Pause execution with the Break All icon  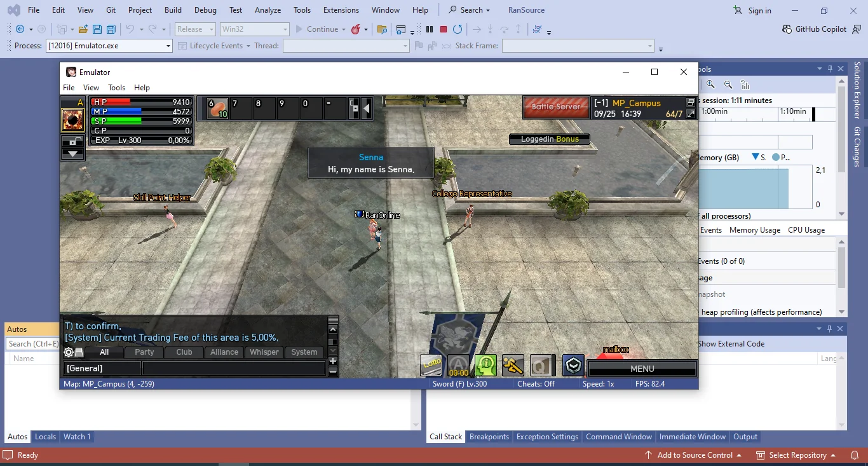(x=430, y=29)
